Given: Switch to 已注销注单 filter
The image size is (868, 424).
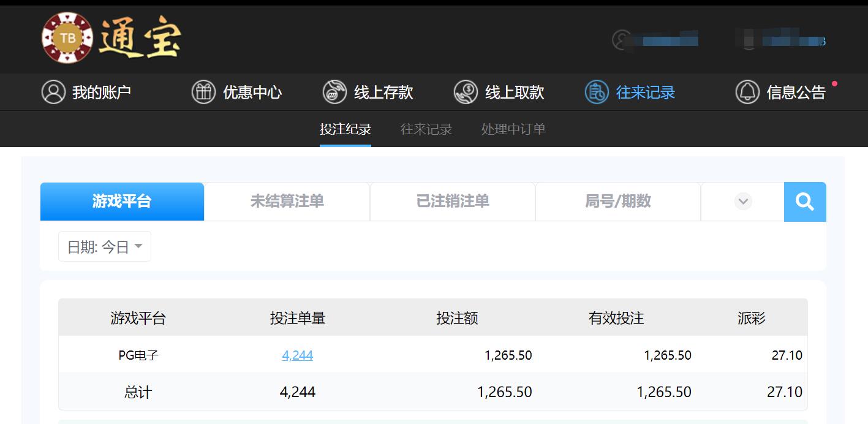Looking at the screenshot, I should pos(452,202).
